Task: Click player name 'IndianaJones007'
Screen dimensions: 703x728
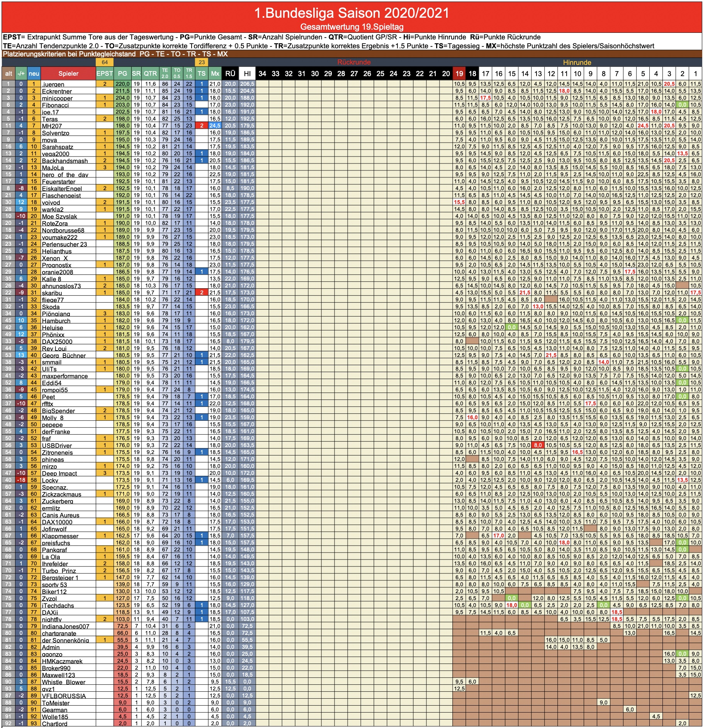Action: point(65,626)
